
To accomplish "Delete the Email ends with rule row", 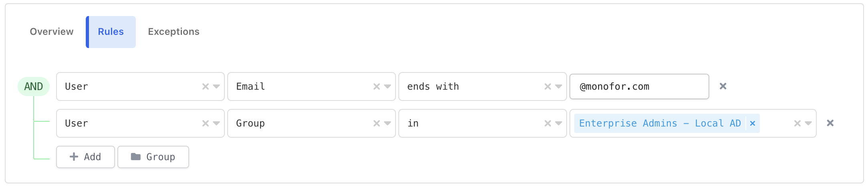I will [x=723, y=86].
